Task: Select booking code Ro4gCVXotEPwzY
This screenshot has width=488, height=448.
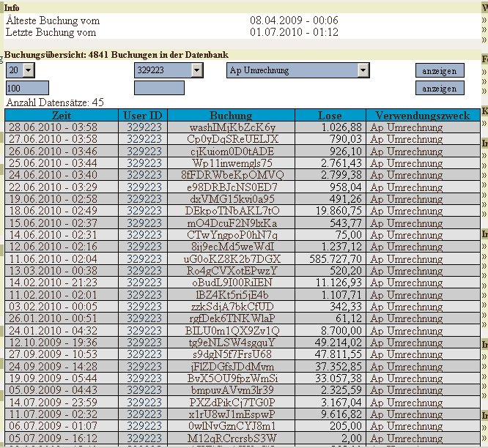Action: click(232, 271)
